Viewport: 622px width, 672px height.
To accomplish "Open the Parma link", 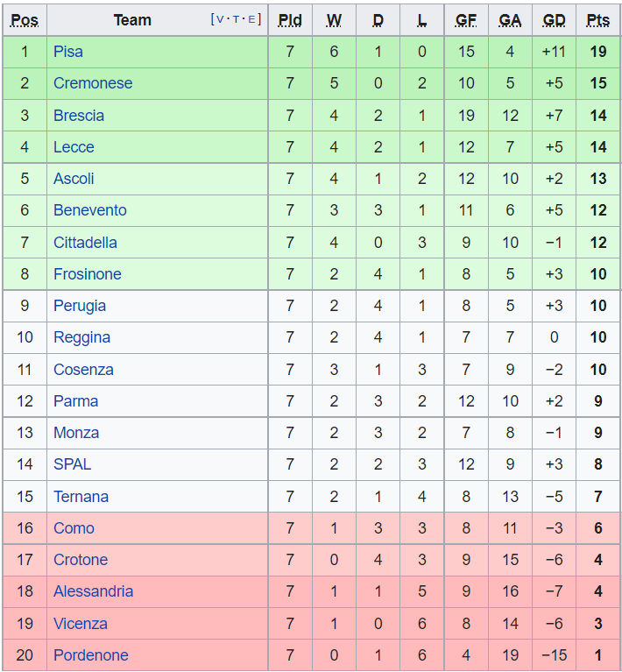I will [75, 401].
